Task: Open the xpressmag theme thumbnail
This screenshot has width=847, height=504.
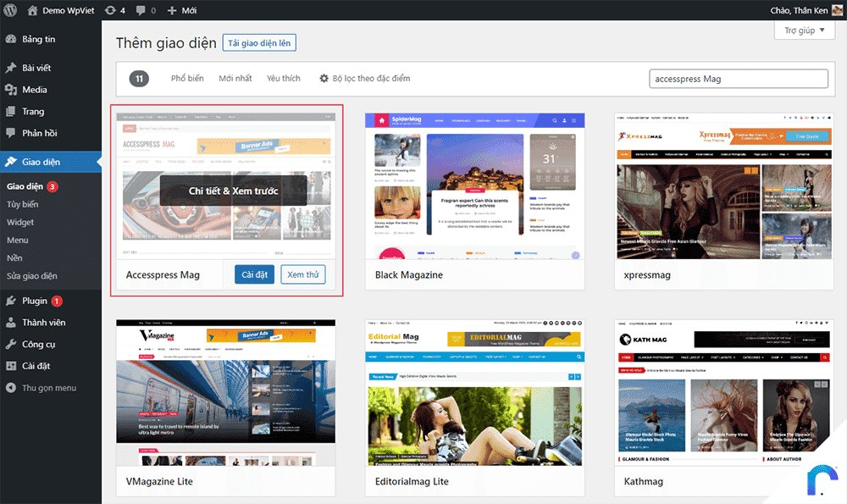Action: tap(724, 186)
